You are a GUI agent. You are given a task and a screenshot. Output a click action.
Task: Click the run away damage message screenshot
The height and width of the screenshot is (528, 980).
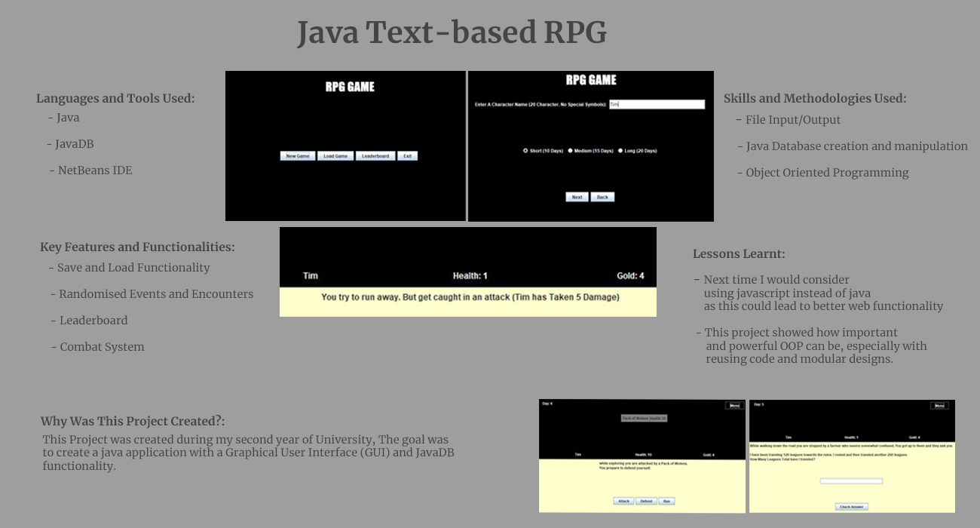click(468, 298)
